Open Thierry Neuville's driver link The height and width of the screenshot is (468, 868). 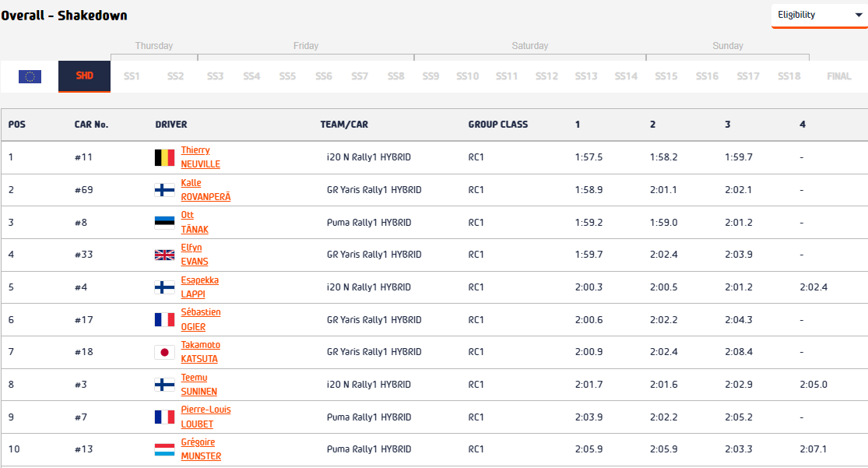[x=200, y=157]
